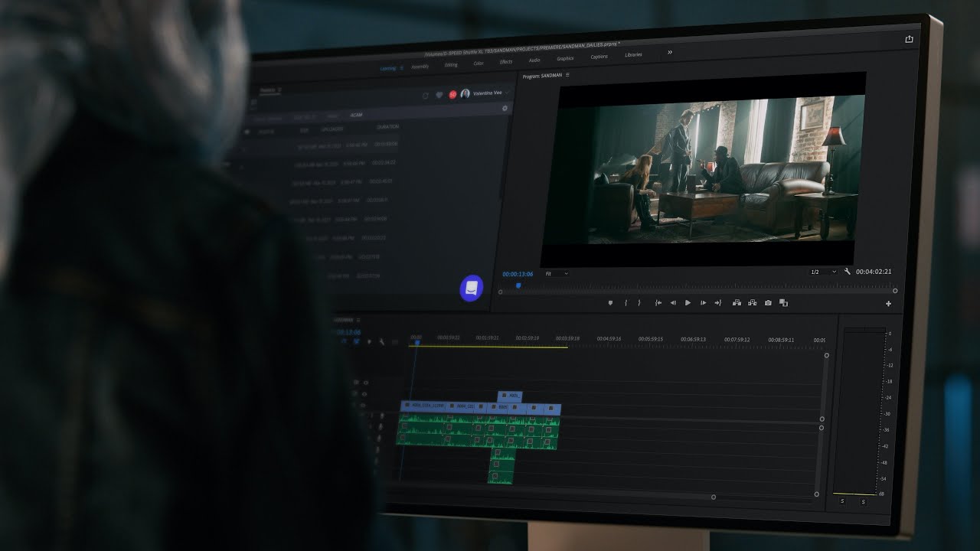Step forward one frame
Viewport: 980px width, 551px height.
[703, 303]
